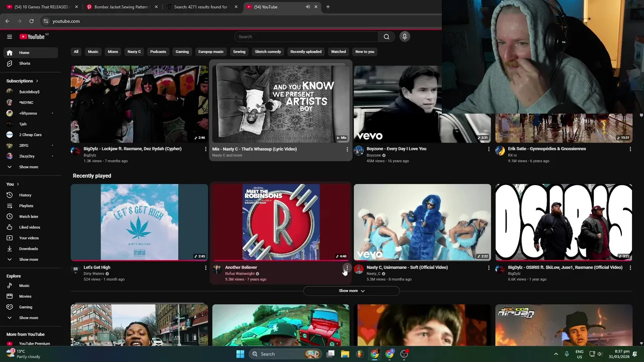Screen dimensions: 644x362
Task: Open more options for Nasty C Mix
Action: coord(347,149)
